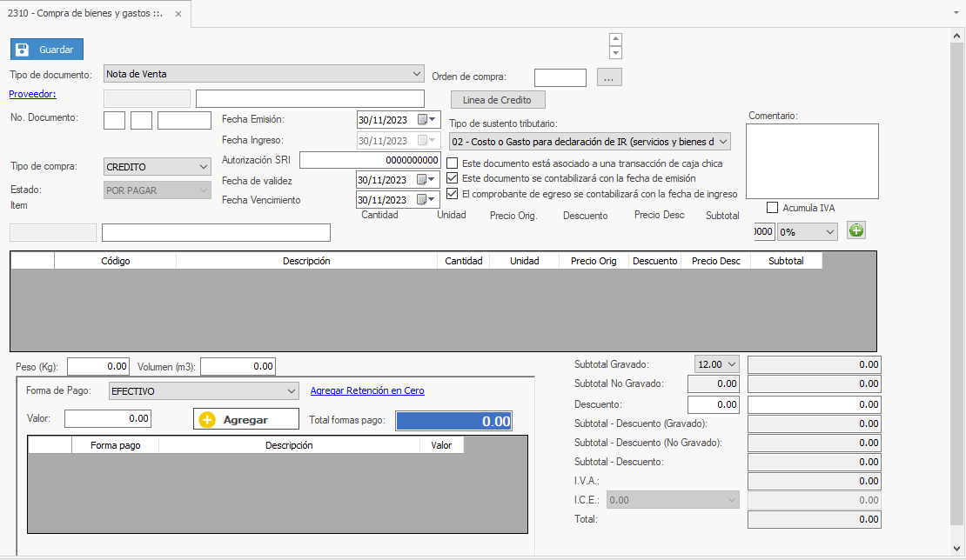Close the Compra de bienes y gastos tab

(178, 14)
